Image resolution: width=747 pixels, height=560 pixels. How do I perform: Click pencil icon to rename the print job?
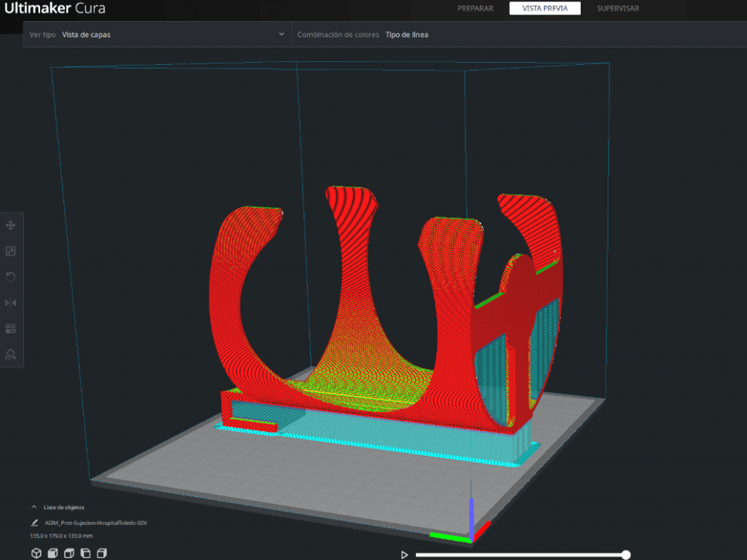pos(34,522)
